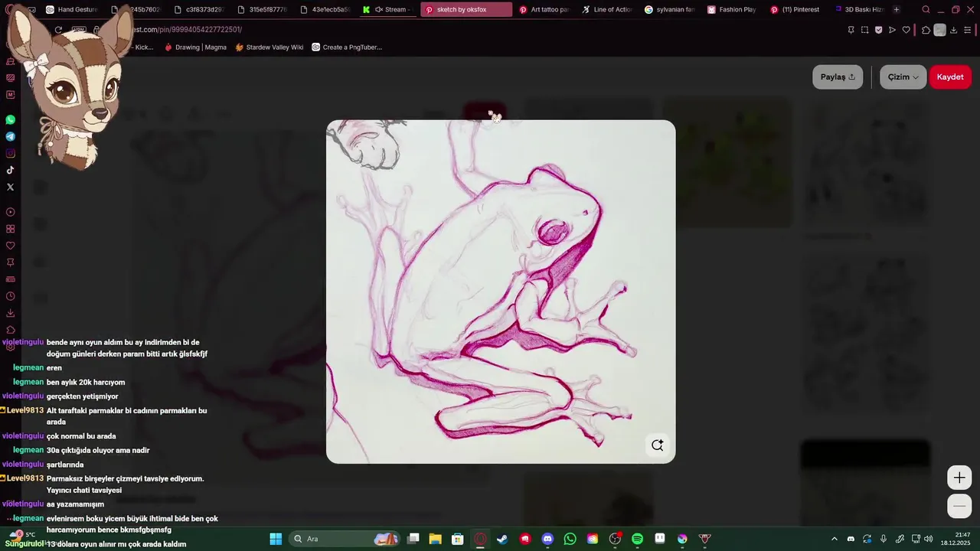The width and height of the screenshot is (980, 551).
Task: Switch to the (11) Pinterest tab
Action: point(795,10)
